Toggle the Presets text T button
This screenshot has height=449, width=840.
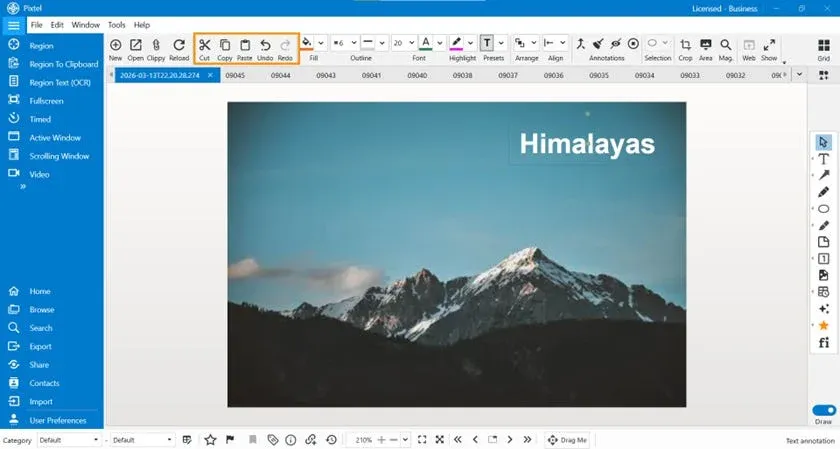coord(486,43)
